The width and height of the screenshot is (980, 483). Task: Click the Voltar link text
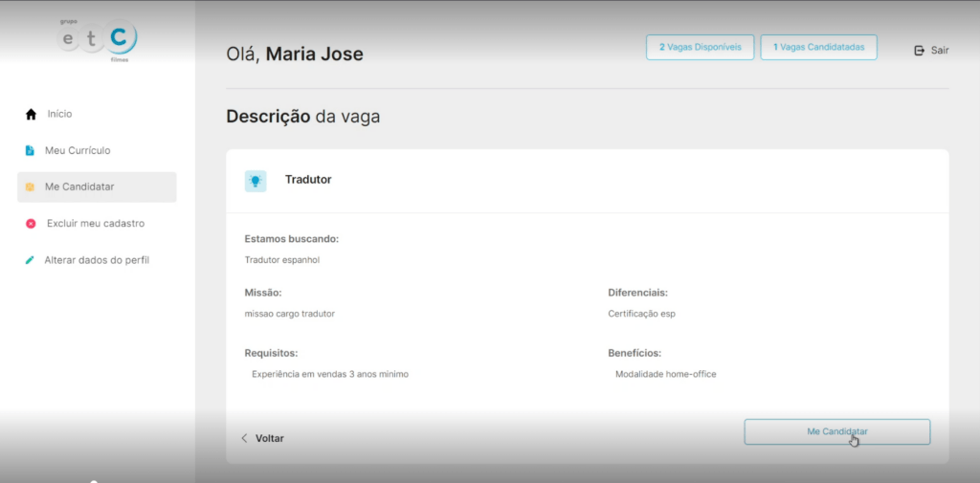coord(269,438)
